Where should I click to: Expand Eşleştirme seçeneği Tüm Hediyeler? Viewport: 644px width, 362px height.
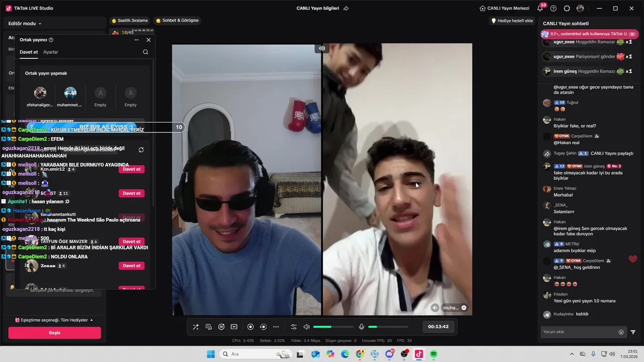(54, 320)
